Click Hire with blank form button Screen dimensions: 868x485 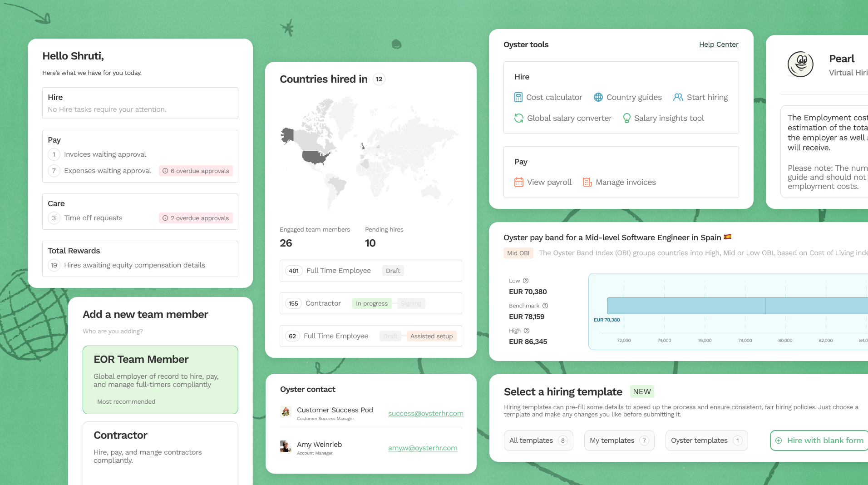click(819, 440)
